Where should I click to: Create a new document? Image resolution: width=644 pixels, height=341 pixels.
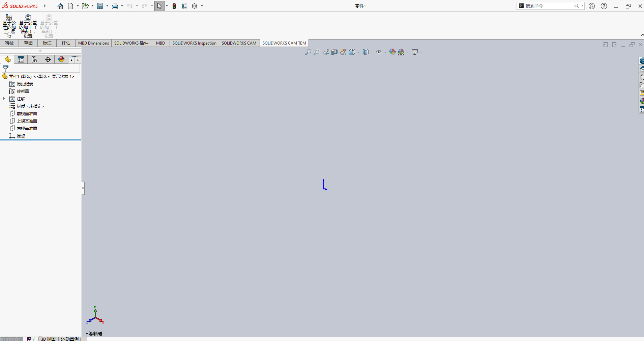70,6
